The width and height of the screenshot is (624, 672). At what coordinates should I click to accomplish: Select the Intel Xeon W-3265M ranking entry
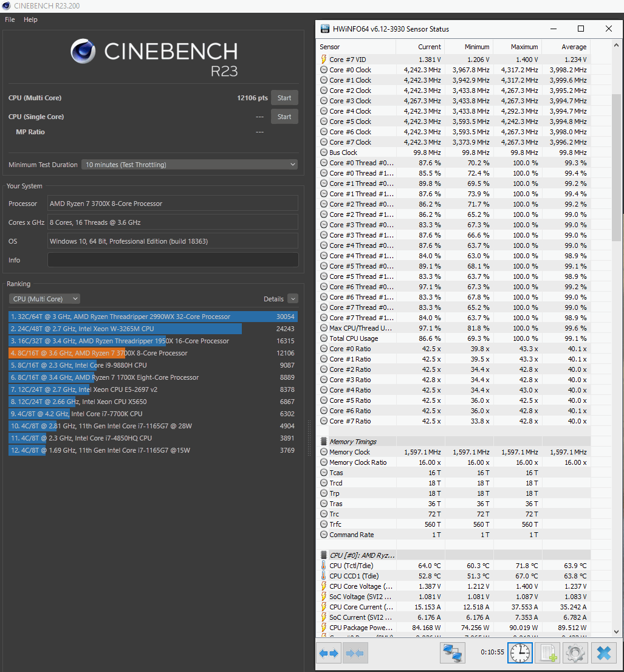point(153,329)
